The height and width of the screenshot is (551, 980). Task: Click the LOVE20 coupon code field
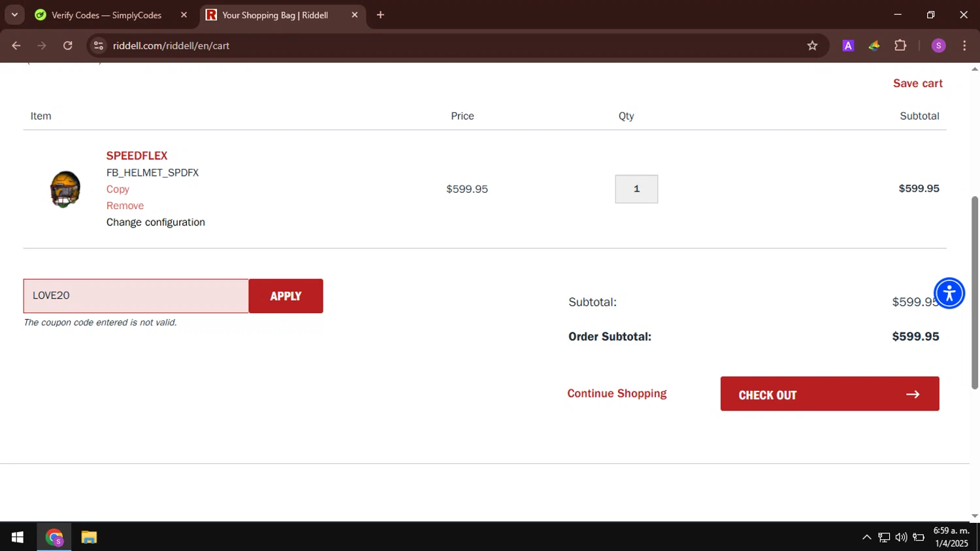[x=136, y=295]
